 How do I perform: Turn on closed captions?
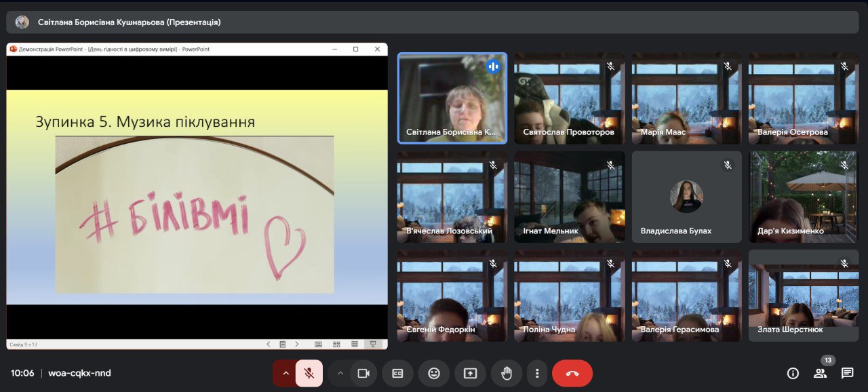pos(397,373)
